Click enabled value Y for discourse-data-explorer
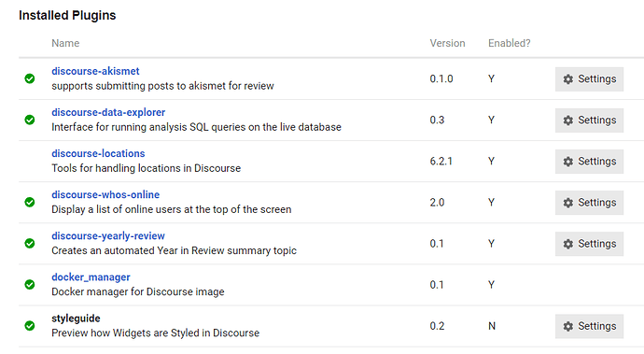The height and width of the screenshot is (354, 644). pyautogui.click(x=491, y=120)
